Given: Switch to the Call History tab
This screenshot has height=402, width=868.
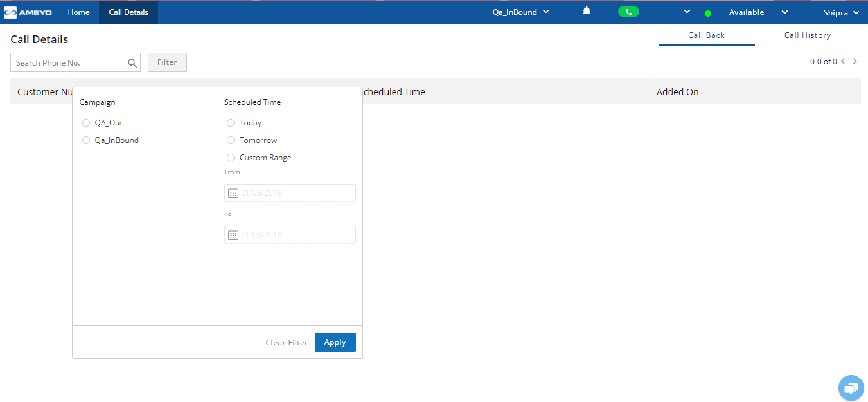Looking at the screenshot, I should click(x=807, y=35).
